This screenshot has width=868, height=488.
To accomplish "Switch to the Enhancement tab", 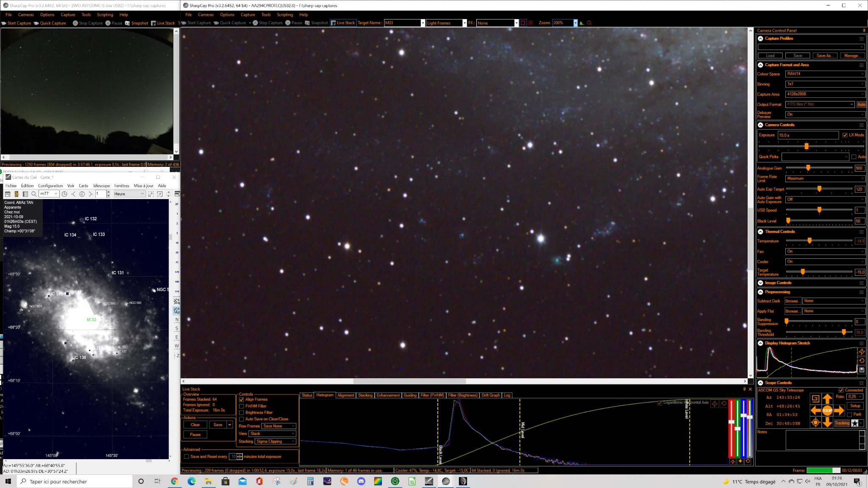I will (x=388, y=395).
